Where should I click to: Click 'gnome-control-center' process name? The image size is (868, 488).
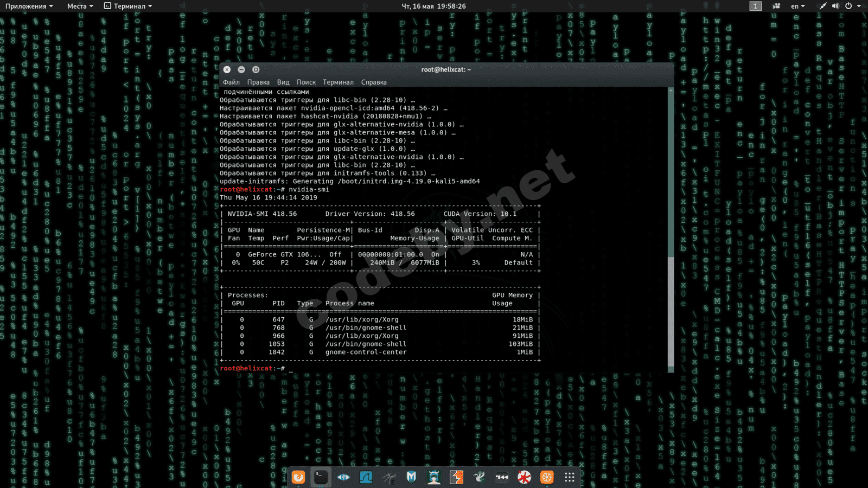366,352
